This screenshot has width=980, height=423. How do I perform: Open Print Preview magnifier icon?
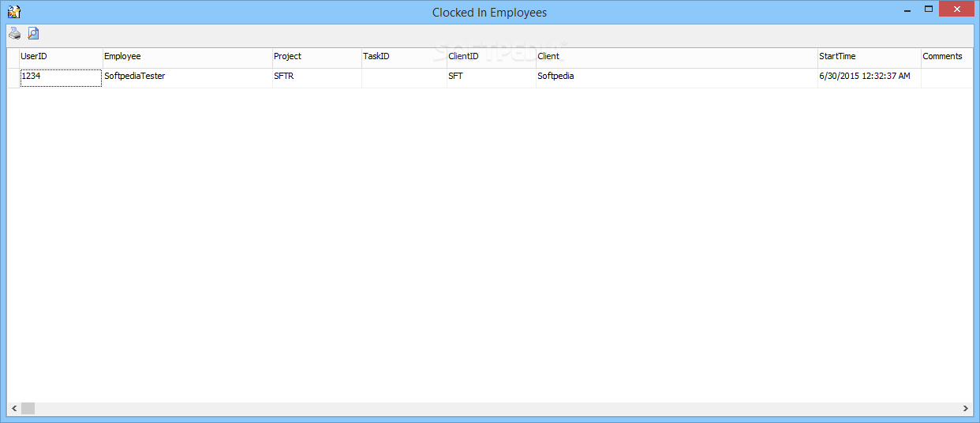click(x=33, y=33)
